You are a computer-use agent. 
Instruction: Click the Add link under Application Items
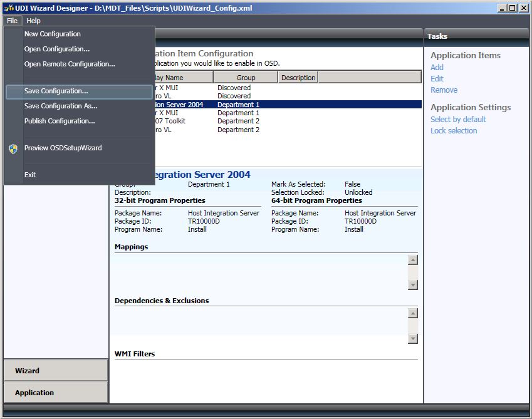(437, 67)
